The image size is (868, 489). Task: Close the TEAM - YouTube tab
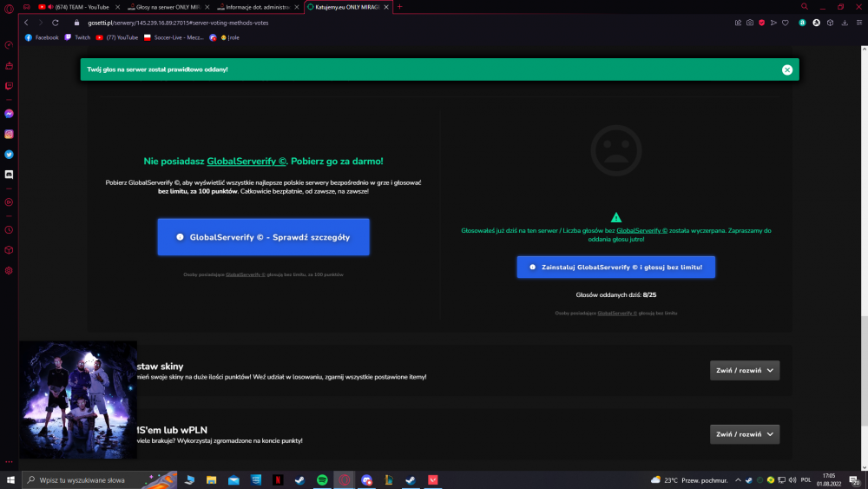[x=117, y=7]
